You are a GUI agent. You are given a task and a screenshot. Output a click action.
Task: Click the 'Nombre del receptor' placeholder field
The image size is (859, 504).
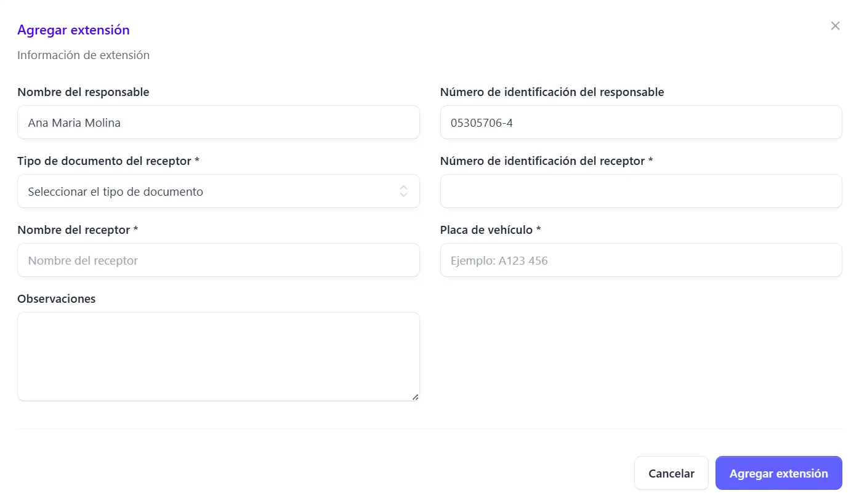(219, 260)
